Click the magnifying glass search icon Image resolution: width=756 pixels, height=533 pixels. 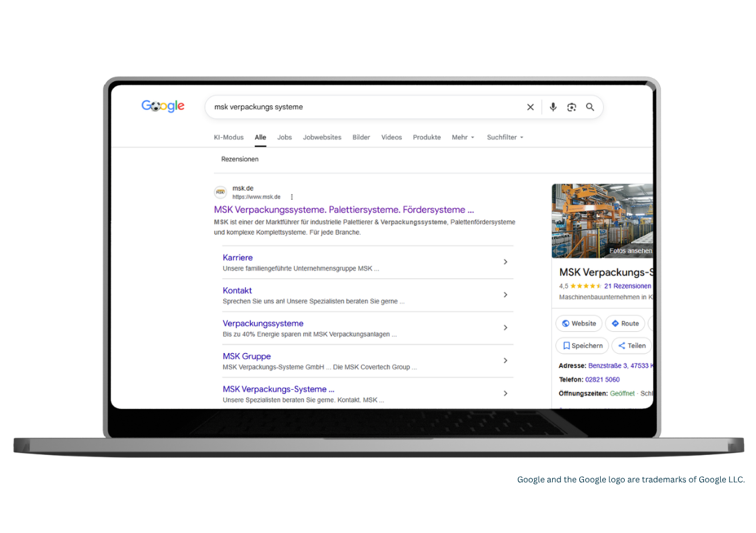coord(590,107)
